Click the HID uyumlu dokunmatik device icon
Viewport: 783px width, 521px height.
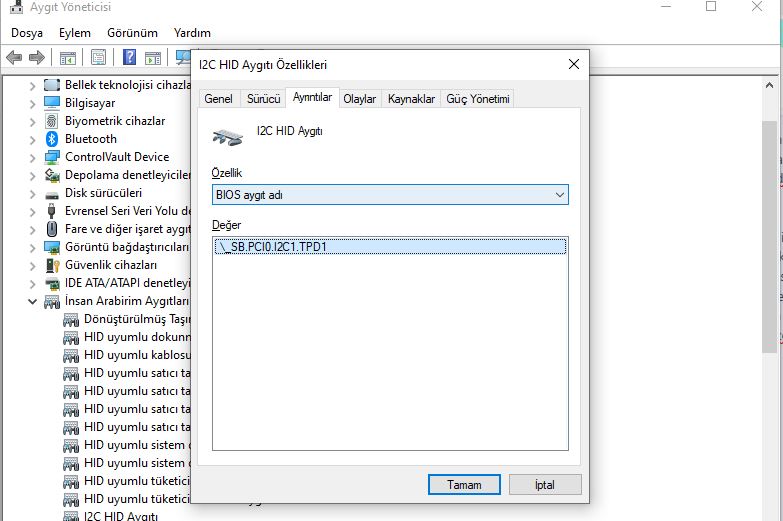pyautogui.click(x=71, y=338)
